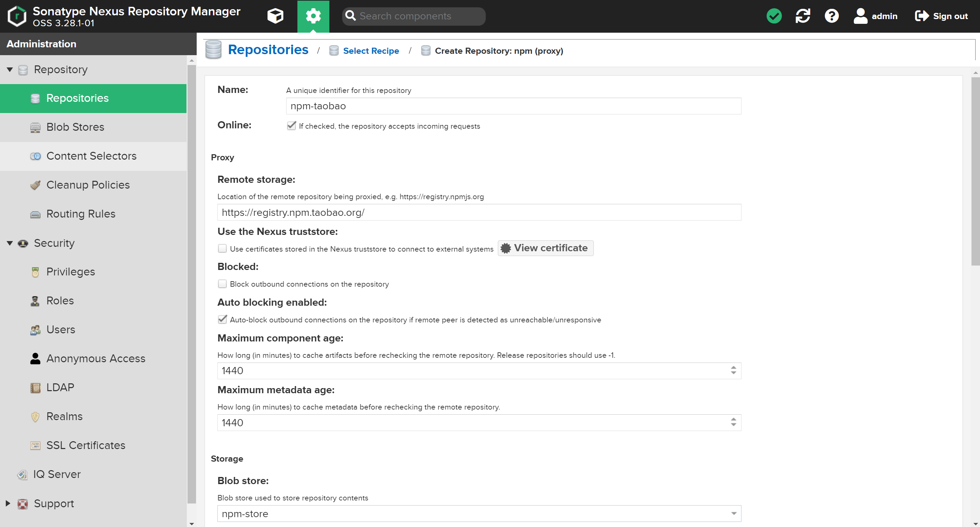This screenshot has width=980, height=527.
Task: Click the Search components field
Action: tap(413, 16)
